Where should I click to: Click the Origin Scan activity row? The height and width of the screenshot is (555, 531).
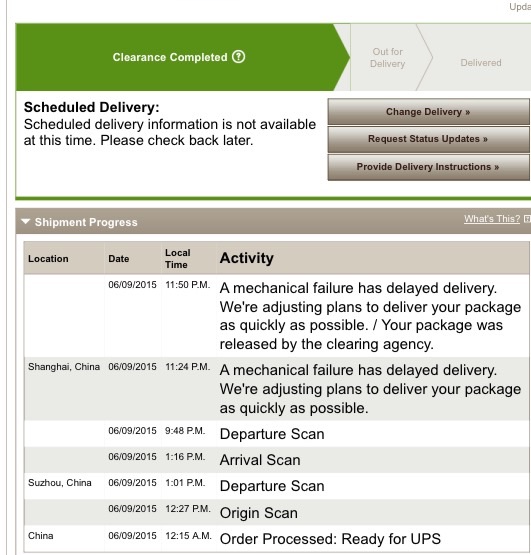coord(276,513)
